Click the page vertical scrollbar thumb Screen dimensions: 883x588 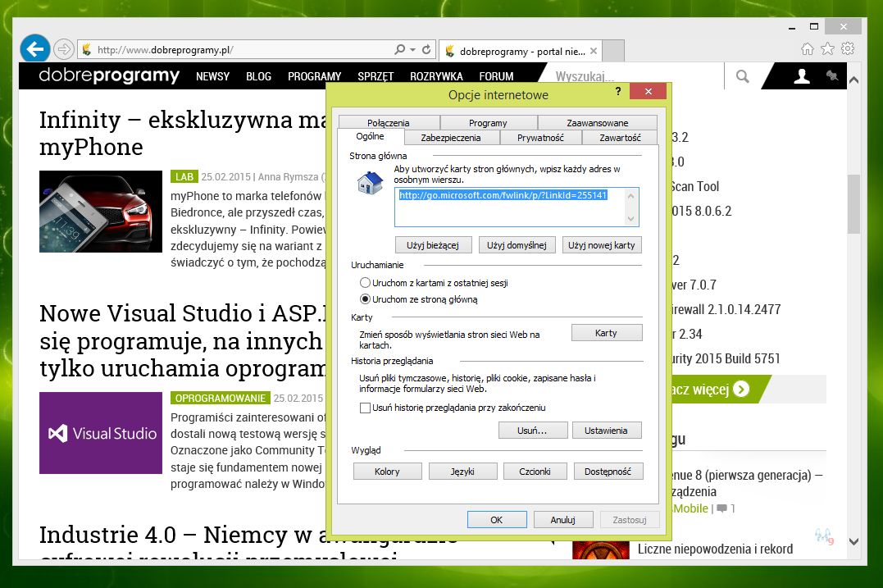853,204
